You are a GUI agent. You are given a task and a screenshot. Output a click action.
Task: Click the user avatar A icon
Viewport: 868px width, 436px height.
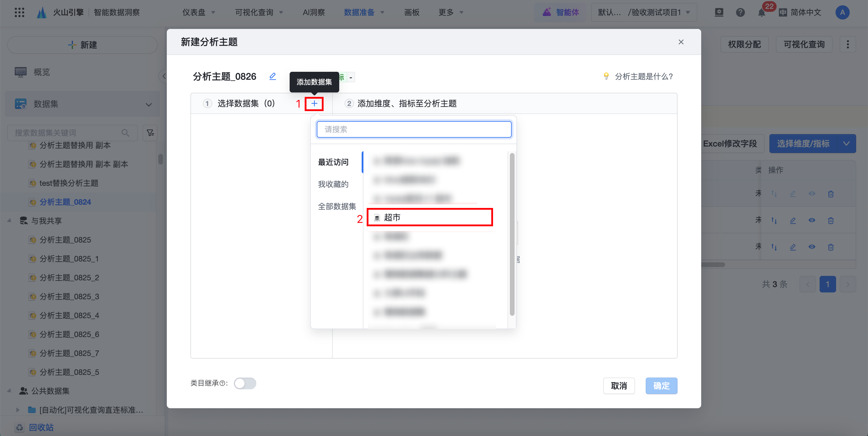click(842, 12)
